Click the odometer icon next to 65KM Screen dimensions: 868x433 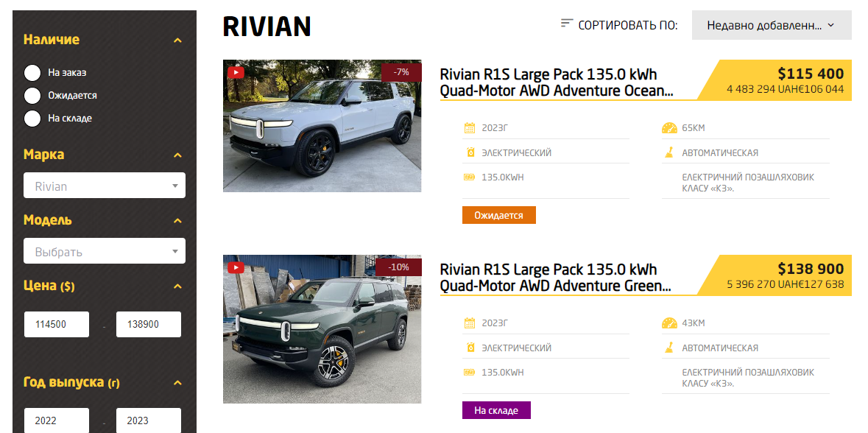(x=669, y=128)
